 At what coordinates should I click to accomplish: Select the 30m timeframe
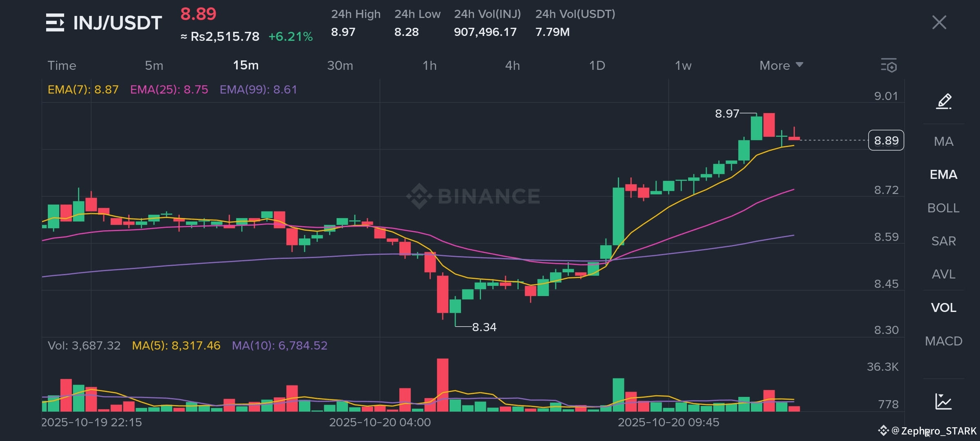point(340,65)
